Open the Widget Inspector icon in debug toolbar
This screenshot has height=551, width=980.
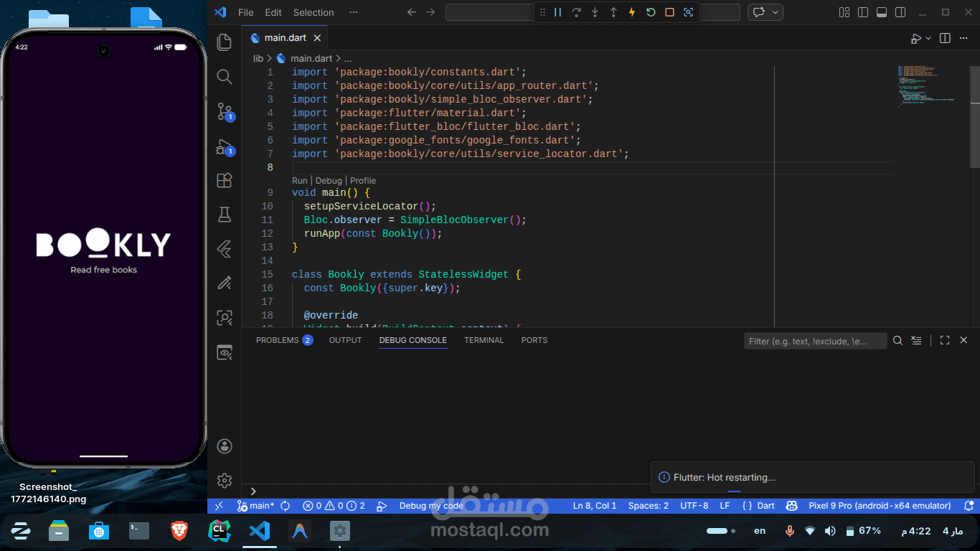(689, 12)
